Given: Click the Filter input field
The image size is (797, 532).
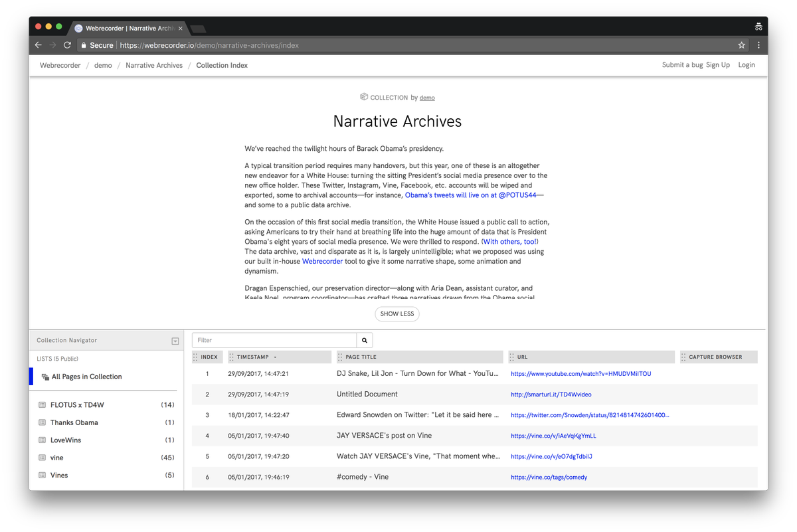Looking at the screenshot, I should (x=274, y=340).
